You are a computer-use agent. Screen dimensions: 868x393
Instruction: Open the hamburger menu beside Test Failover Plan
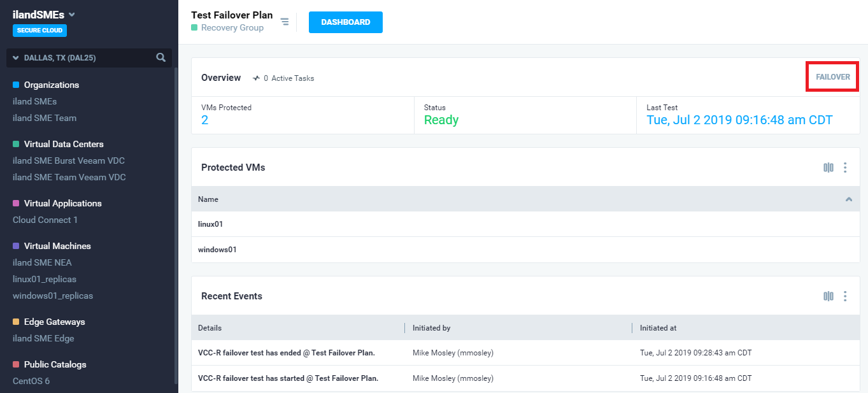pyautogui.click(x=285, y=22)
